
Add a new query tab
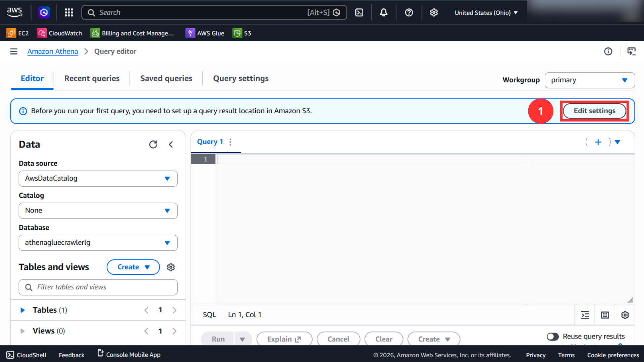(598, 142)
